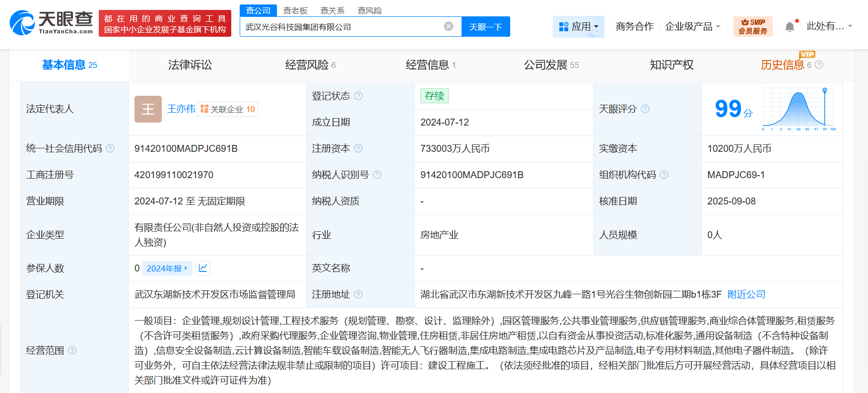Image resolution: width=868 pixels, height=393 pixels.
Task: Click help icon beside 统一社会信用代码
Action: point(110,148)
